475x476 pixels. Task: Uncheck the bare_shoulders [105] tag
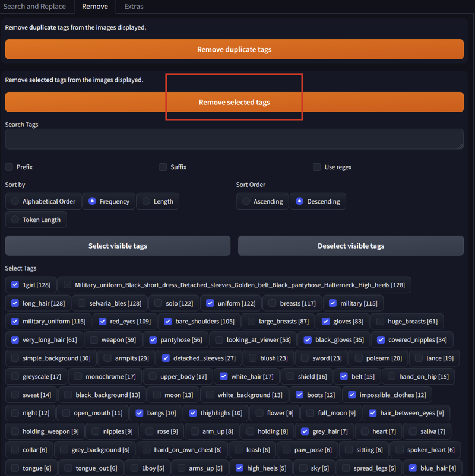(167, 321)
